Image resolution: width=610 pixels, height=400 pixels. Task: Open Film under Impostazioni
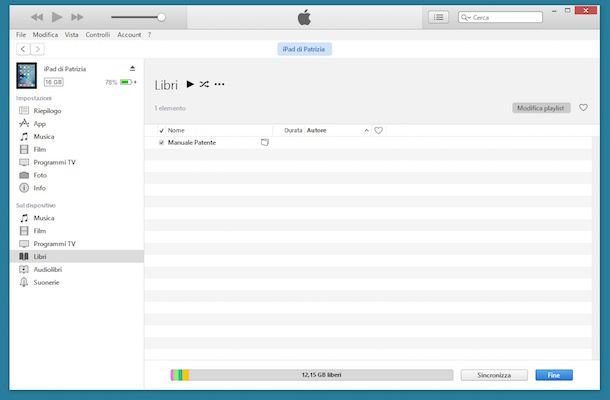[x=40, y=149]
